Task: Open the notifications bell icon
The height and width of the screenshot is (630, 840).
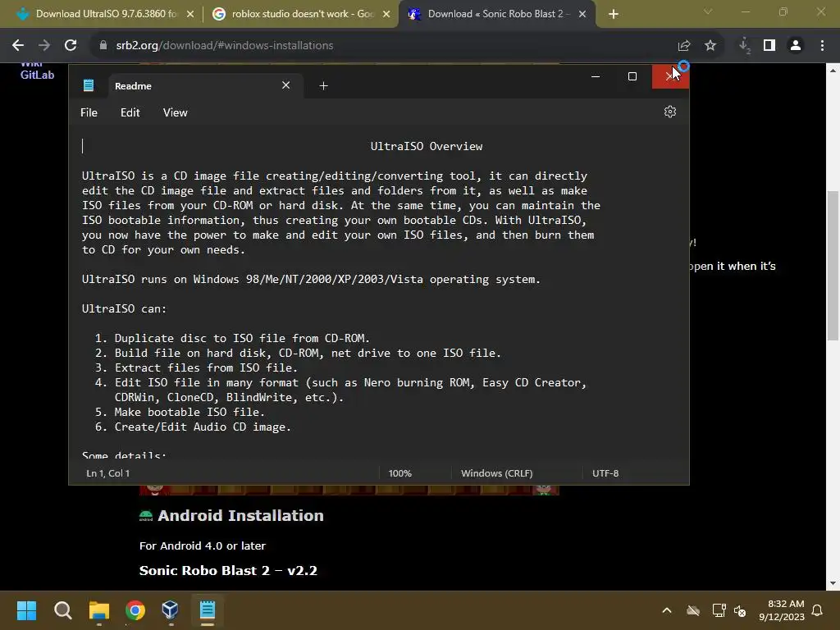Action: point(818,610)
